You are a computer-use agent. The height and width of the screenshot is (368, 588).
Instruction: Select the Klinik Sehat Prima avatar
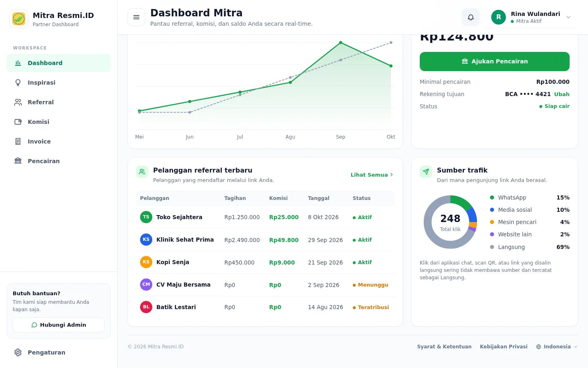coord(146,240)
